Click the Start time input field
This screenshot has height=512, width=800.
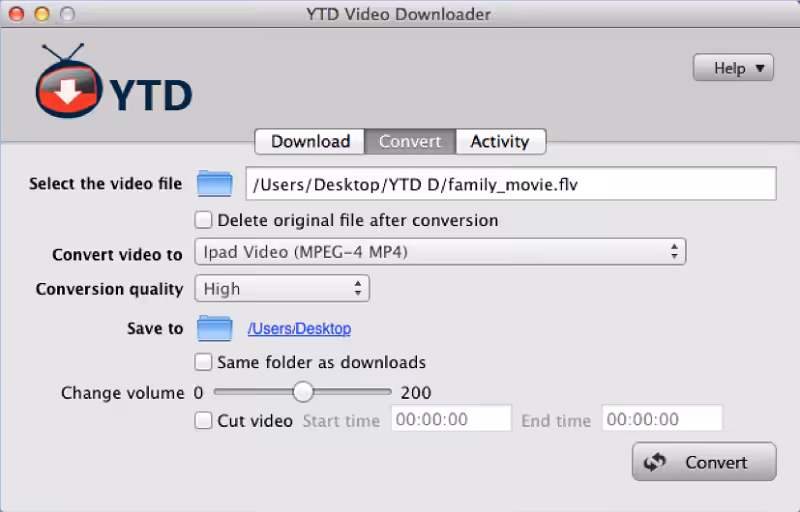(451, 420)
